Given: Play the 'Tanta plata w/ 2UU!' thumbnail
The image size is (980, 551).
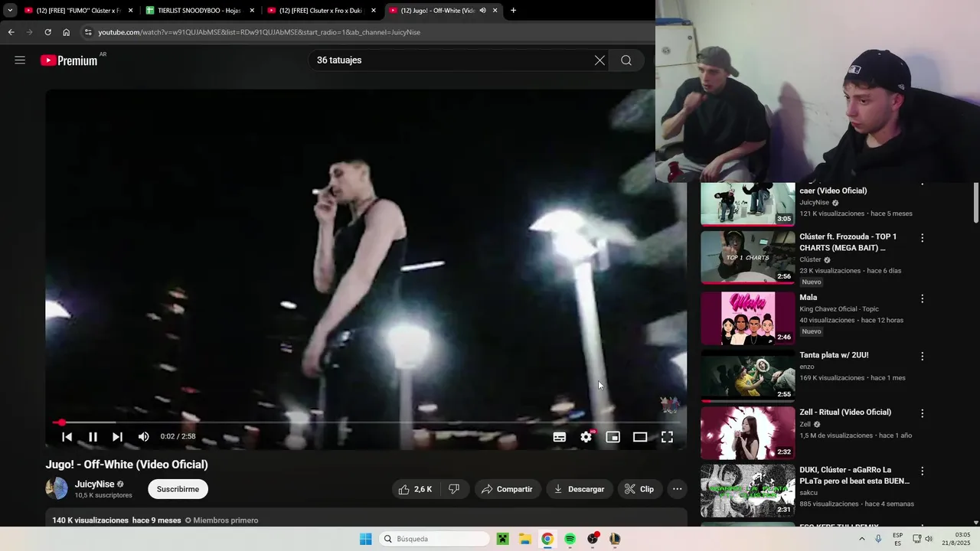Looking at the screenshot, I should click(x=748, y=376).
